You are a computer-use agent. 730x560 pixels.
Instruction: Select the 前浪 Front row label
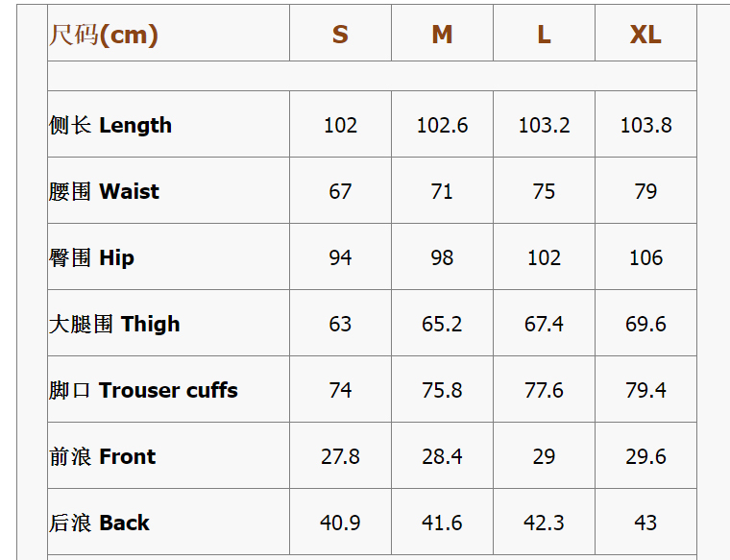click(102, 456)
